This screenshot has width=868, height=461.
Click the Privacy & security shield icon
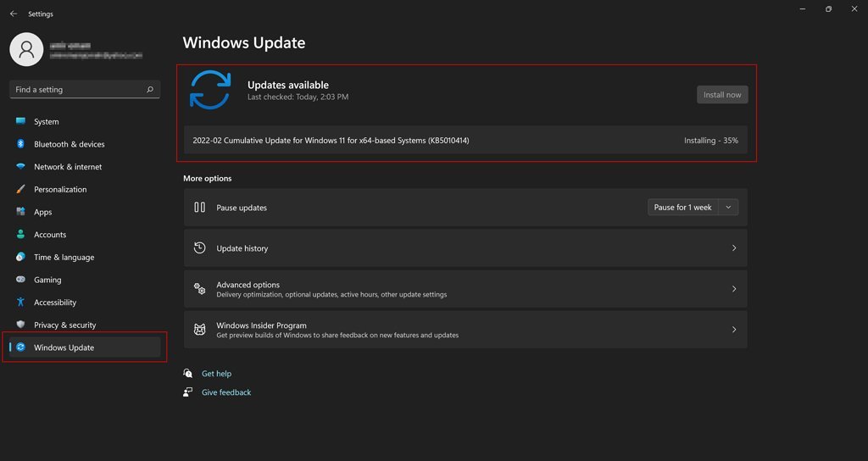tap(20, 325)
